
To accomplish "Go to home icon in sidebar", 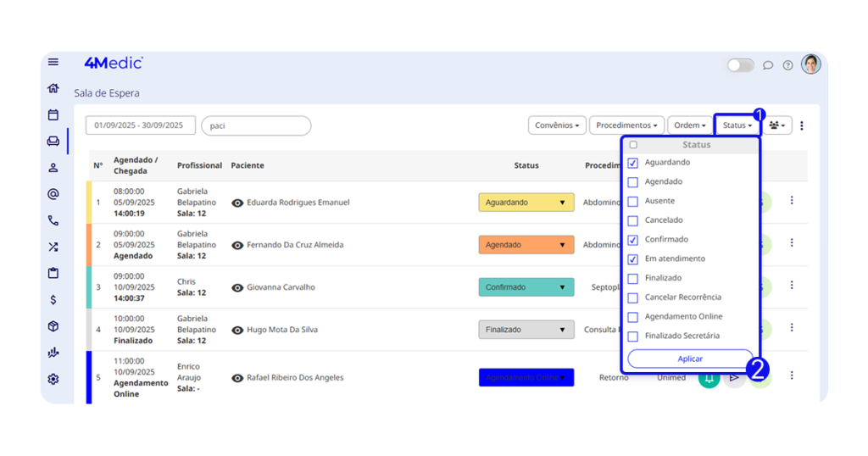I will 53,88.
